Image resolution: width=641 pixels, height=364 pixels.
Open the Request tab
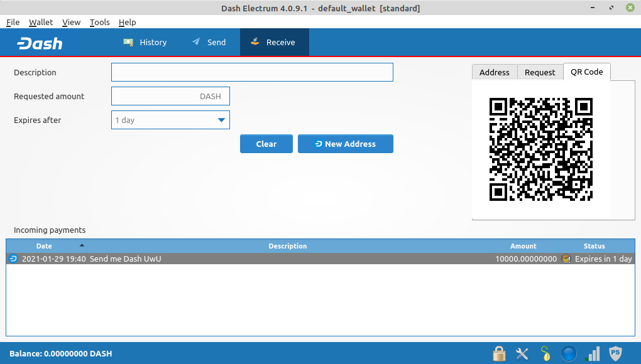coord(540,72)
